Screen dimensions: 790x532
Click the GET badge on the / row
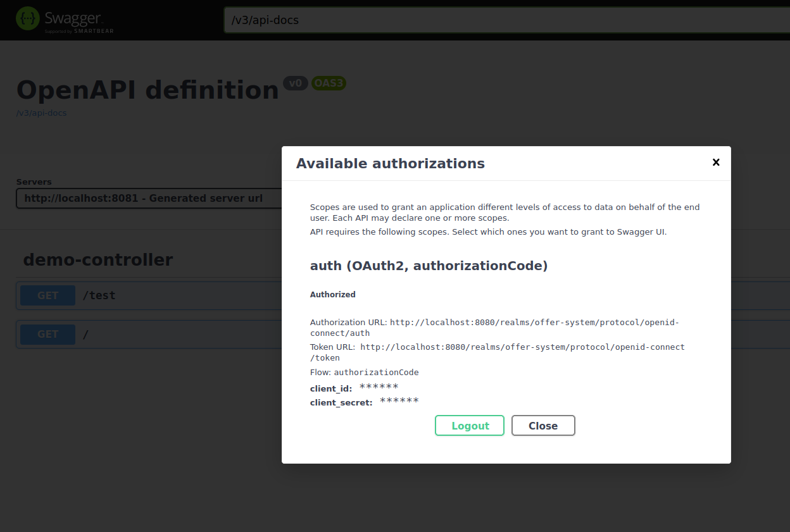pos(47,334)
